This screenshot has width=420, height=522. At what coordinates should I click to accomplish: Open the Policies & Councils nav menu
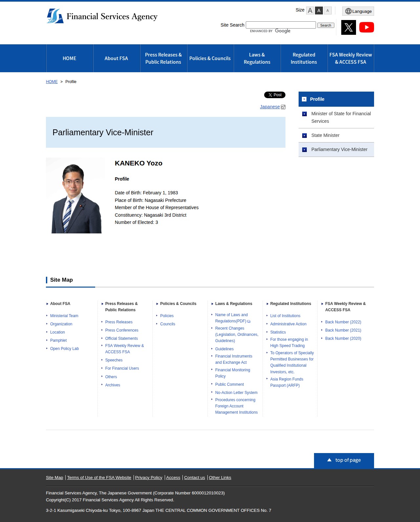pos(210,58)
